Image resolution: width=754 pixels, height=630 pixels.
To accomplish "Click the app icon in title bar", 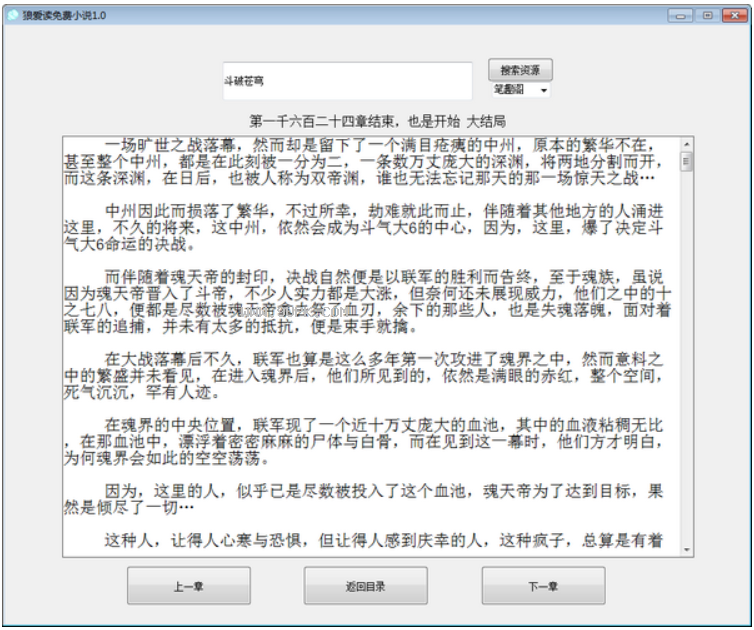I will [13, 15].
